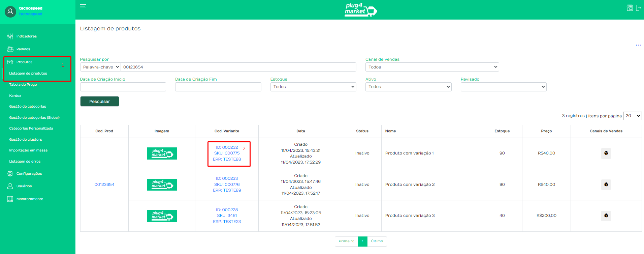Focus the Data de Criação Fim field
The image size is (644, 254).
218,87
